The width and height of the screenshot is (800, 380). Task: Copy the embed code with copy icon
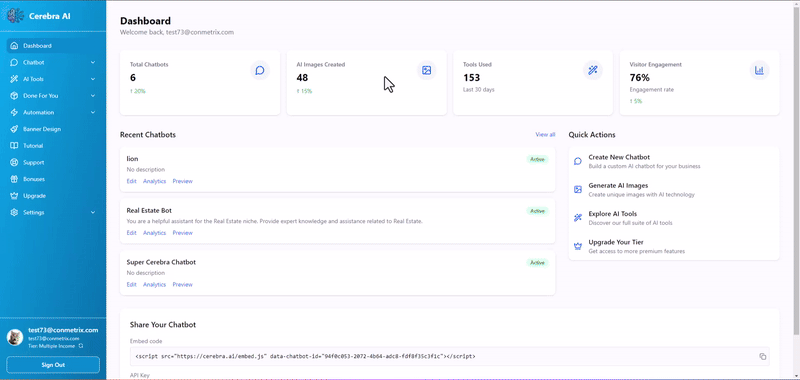click(763, 357)
